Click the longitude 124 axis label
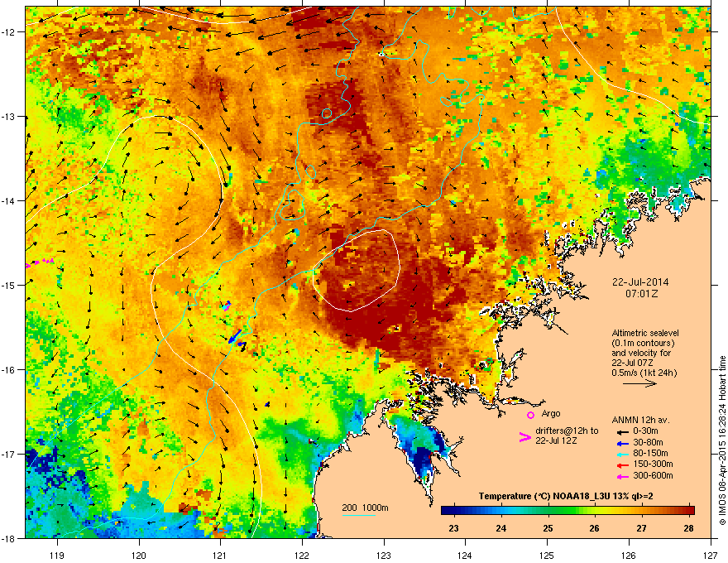The image size is (728, 563). click(x=465, y=555)
